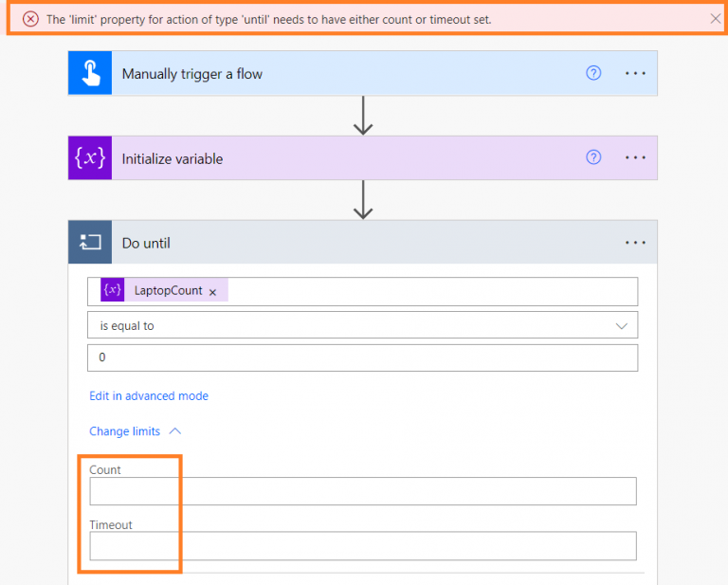Open help for Initialize variable step
Screen dimensions: 728x585
tap(593, 157)
